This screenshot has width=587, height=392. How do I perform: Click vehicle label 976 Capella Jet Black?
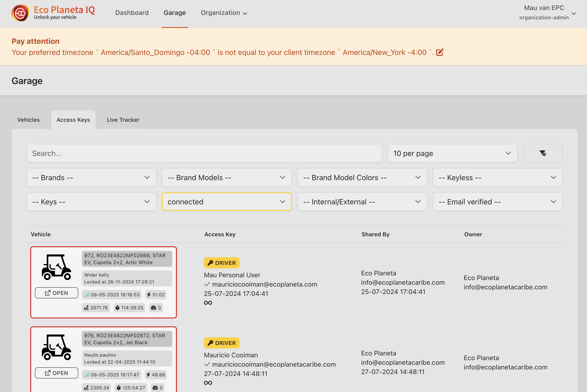(127, 339)
